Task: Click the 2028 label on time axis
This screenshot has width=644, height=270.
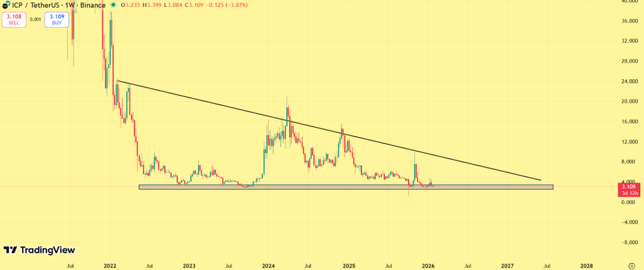Action: click(x=586, y=265)
